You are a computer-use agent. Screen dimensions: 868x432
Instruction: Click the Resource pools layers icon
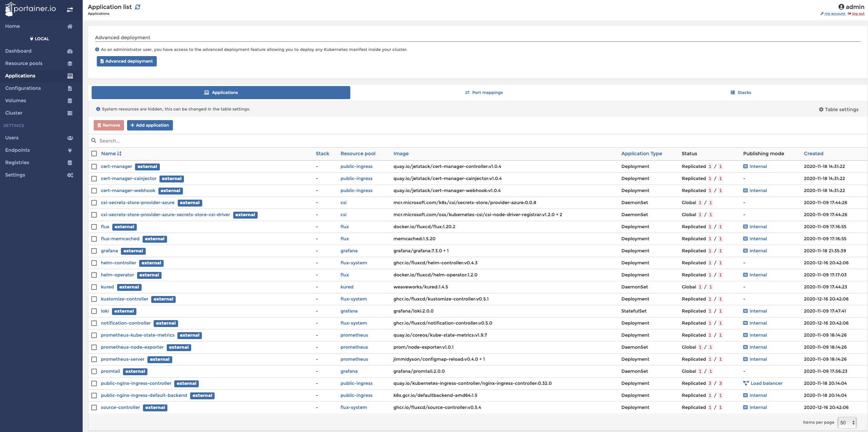[x=70, y=64]
